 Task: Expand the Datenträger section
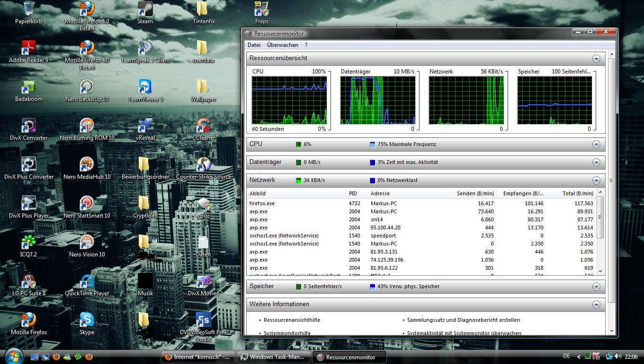[596, 162]
